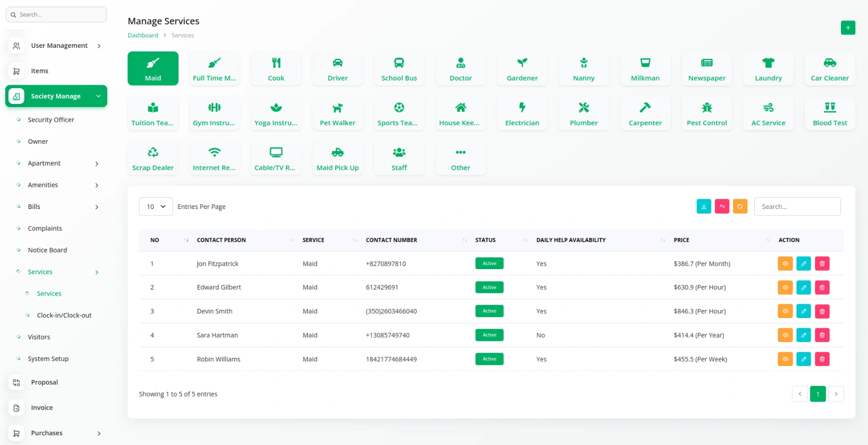Screen dimensions: 868x445
Task: Choose the Cable/TV Repair service tile
Action: 276,158
